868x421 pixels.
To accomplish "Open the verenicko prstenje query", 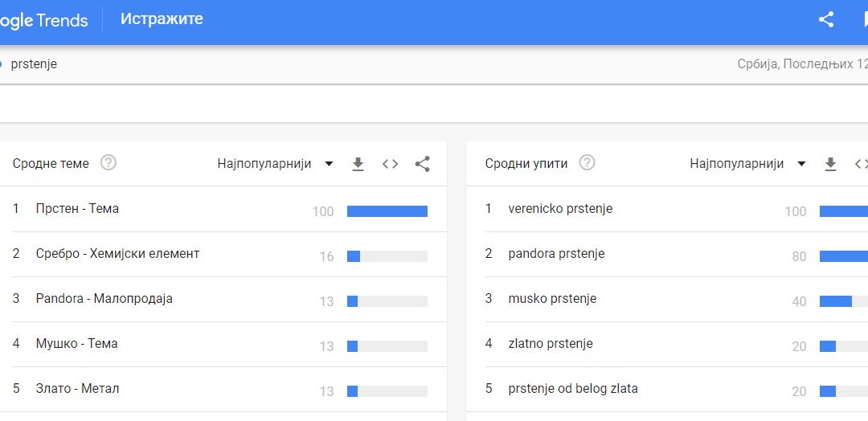I will (x=560, y=209).
